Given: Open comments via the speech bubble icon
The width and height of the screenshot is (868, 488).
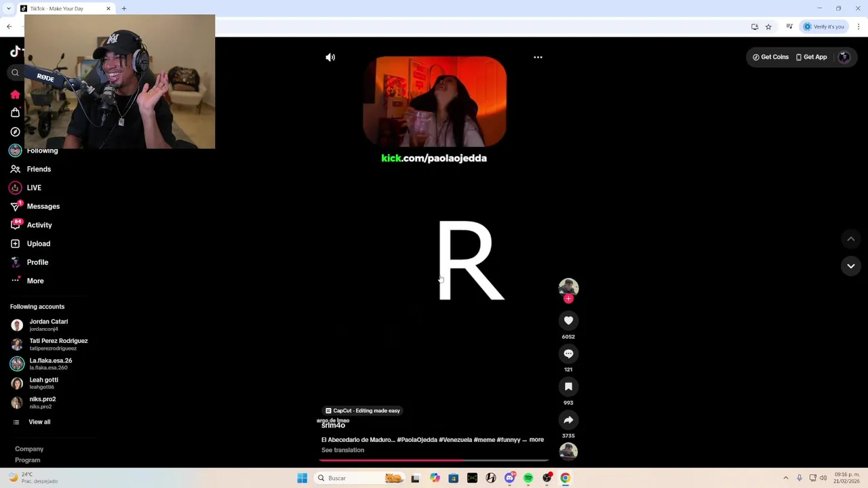Looking at the screenshot, I should point(568,354).
